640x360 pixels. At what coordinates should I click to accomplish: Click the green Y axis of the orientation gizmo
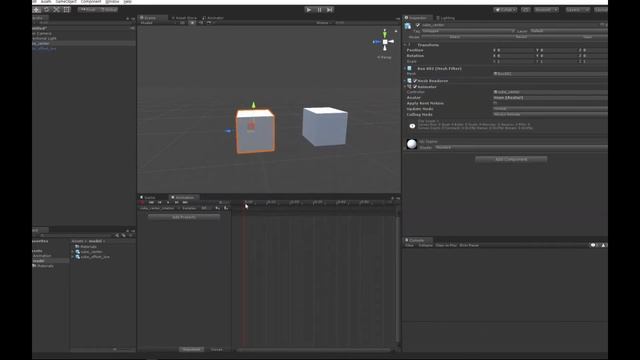point(384,33)
